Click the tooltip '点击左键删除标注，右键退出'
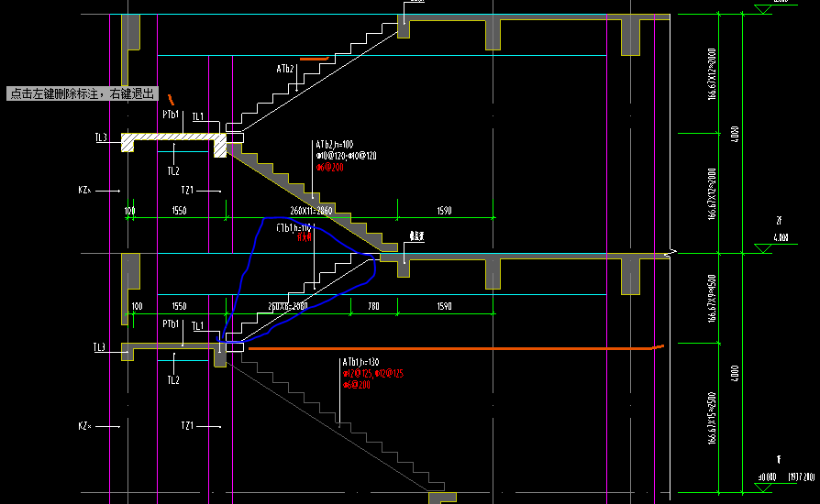 [83, 93]
